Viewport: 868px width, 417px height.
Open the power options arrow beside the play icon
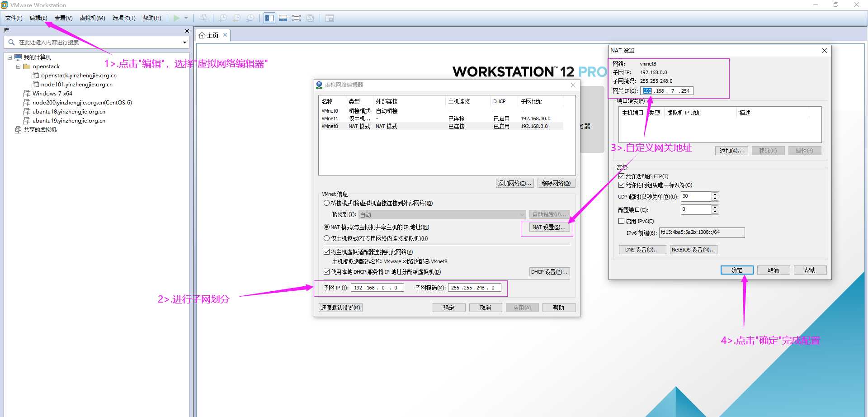tap(186, 18)
